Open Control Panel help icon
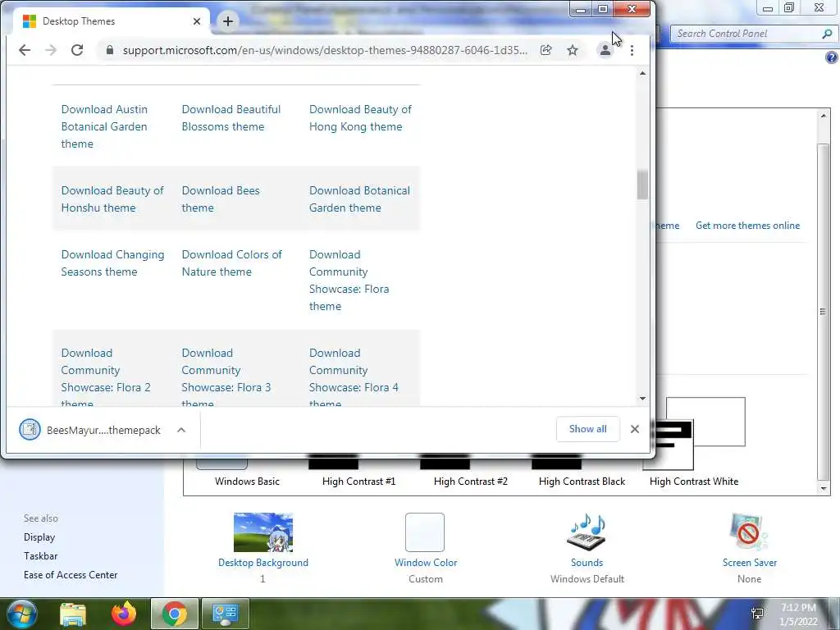This screenshot has width=840, height=630. [832, 57]
